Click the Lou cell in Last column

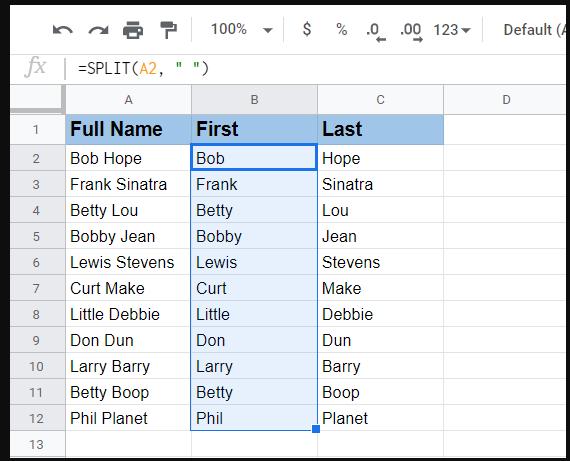pyautogui.click(x=380, y=210)
